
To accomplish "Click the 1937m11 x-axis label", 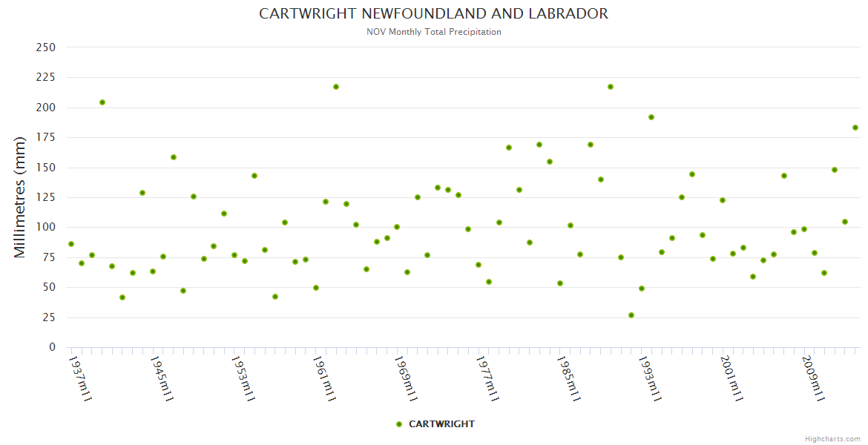I will (79, 378).
